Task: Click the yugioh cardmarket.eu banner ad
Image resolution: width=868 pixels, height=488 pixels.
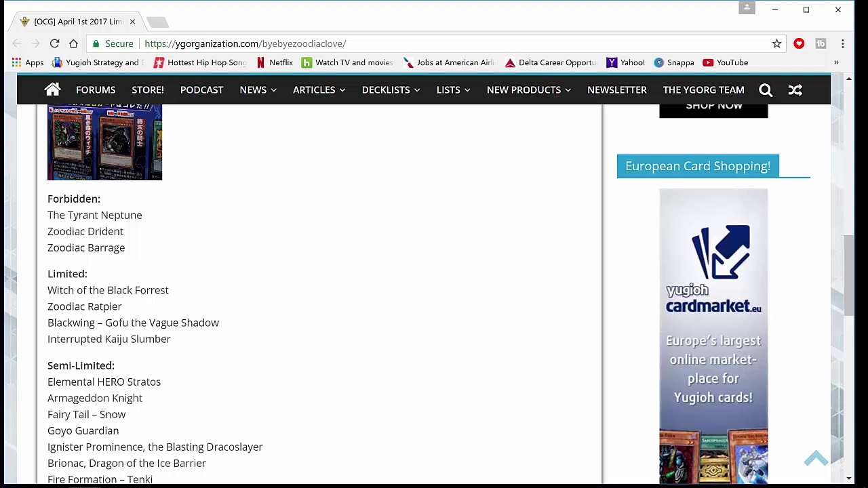Action: pyautogui.click(x=713, y=335)
